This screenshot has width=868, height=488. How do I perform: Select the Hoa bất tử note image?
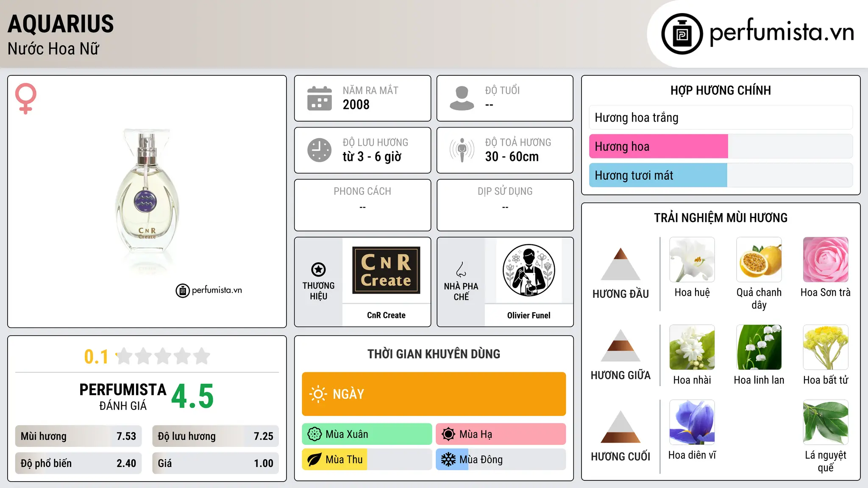tap(826, 347)
